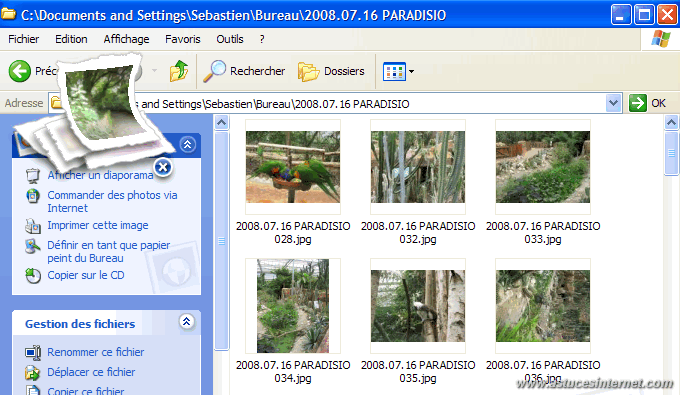Screen dimensions: 680x395
Task: Click the blue X close badge icon
Action: click(x=163, y=167)
